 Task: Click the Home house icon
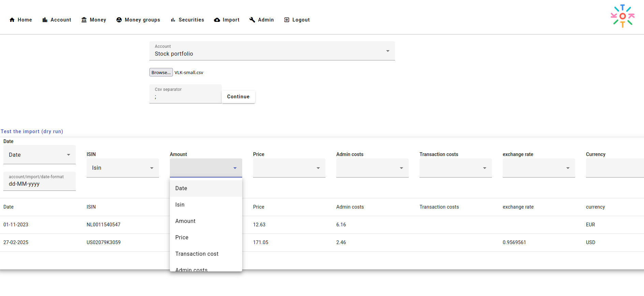(12, 20)
